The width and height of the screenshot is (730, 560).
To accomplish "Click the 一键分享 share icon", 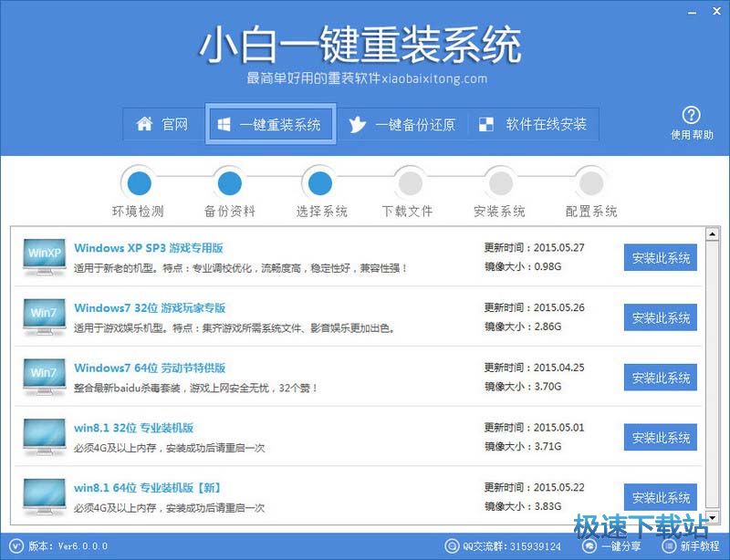I will (x=589, y=546).
